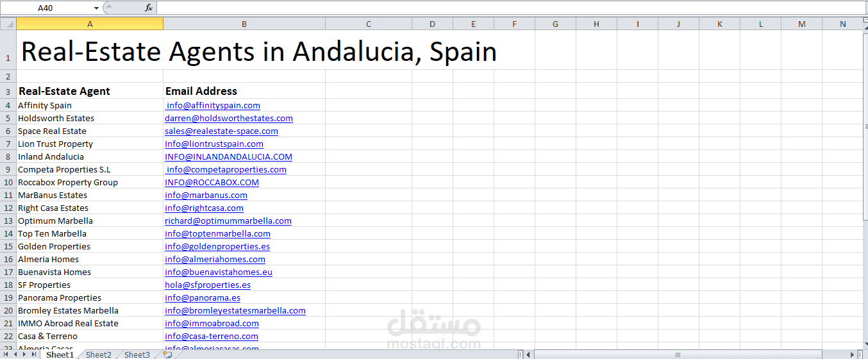Select the Email Address header cell
The width and height of the screenshot is (868, 359).
point(244,90)
